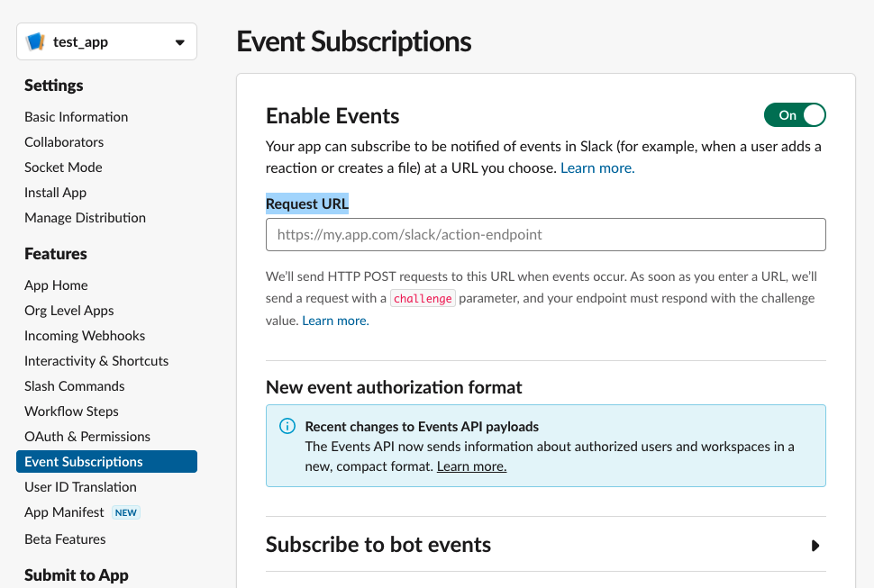This screenshot has width=874, height=588.
Task: Click the NEW badge beside App Manifest
Action: 126,513
